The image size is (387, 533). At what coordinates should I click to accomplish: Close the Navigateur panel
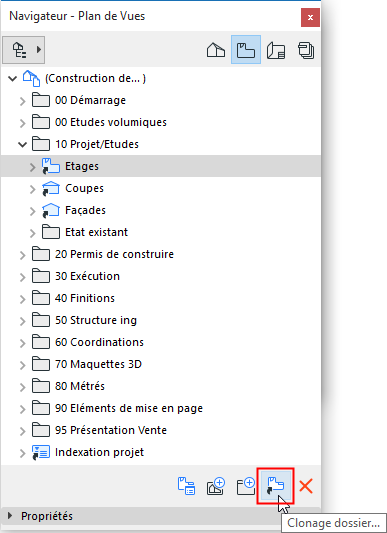pos(310,17)
